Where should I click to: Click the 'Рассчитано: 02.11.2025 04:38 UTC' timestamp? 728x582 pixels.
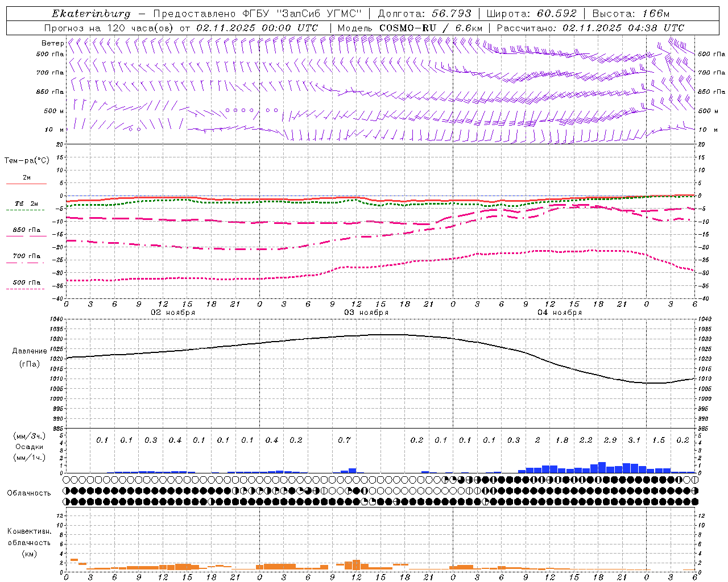590,28
